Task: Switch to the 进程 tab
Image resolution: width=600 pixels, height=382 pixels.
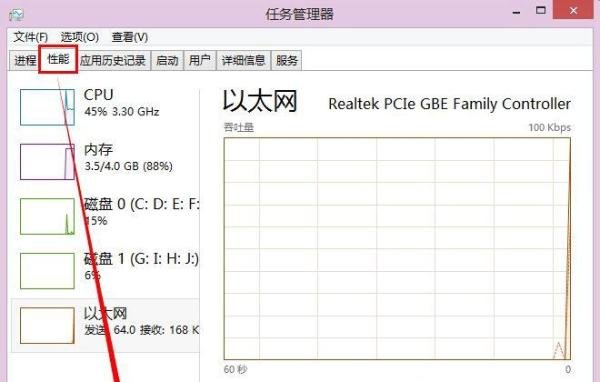Action: pyautogui.click(x=24, y=60)
